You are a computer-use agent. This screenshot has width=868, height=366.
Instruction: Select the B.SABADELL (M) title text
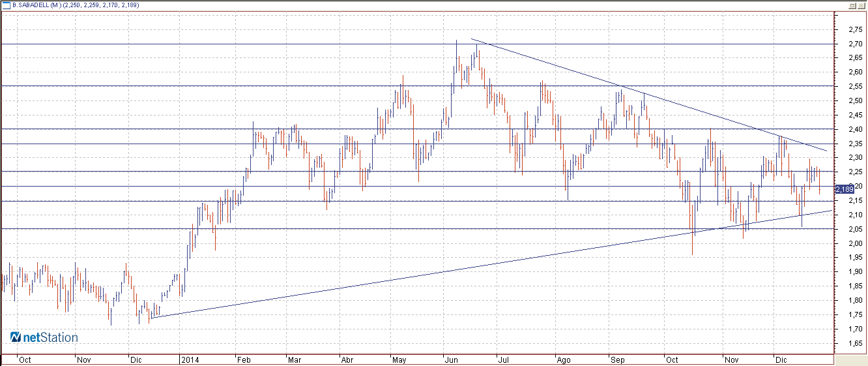coord(36,5)
